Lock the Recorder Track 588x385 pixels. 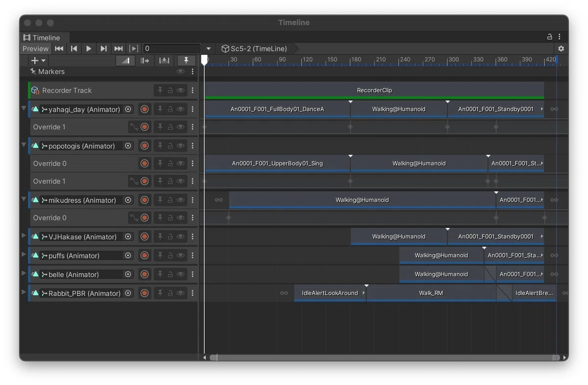pos(170,91)
